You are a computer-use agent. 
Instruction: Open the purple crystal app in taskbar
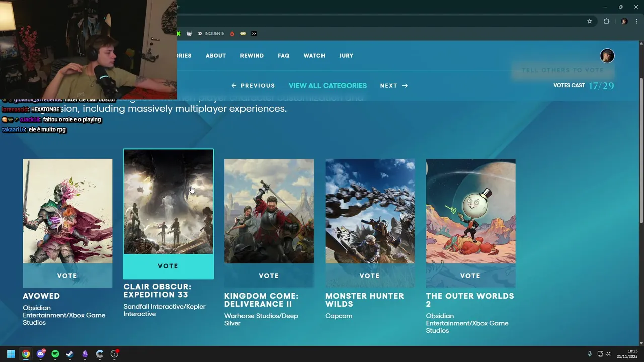85,354
